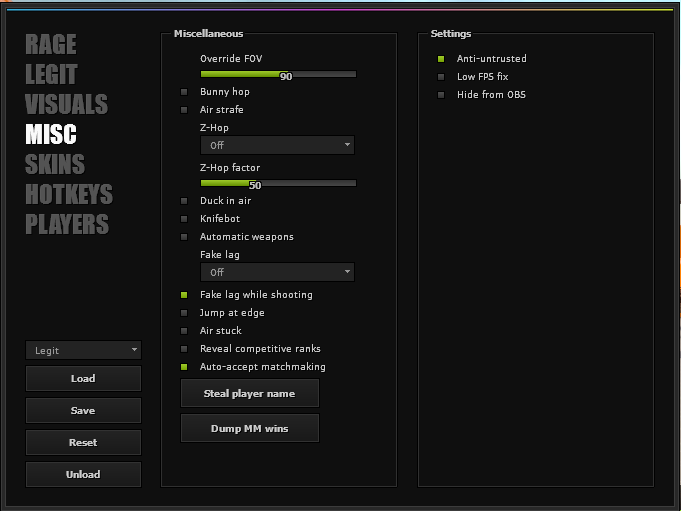Enable the Air stuck checkbox

[x=184, y=331]
